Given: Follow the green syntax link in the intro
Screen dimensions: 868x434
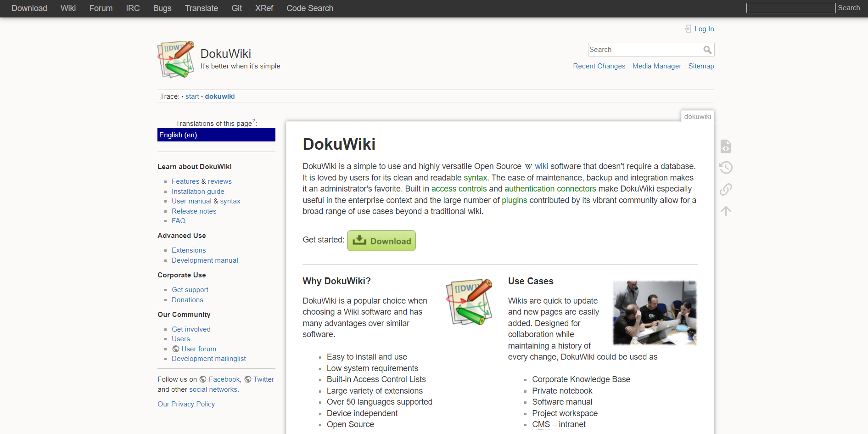Looking at the screenshot, I should pos(475,178).
